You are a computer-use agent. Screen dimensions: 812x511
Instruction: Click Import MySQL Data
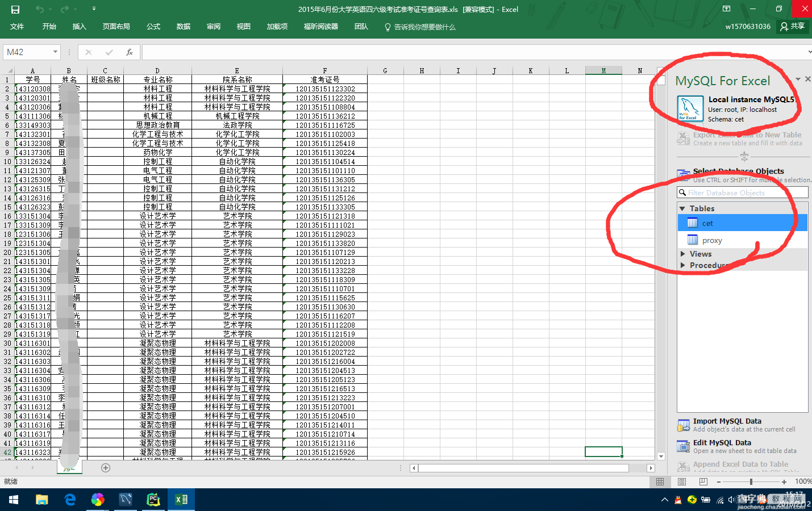pyautogui.click(x=736, y=425)
